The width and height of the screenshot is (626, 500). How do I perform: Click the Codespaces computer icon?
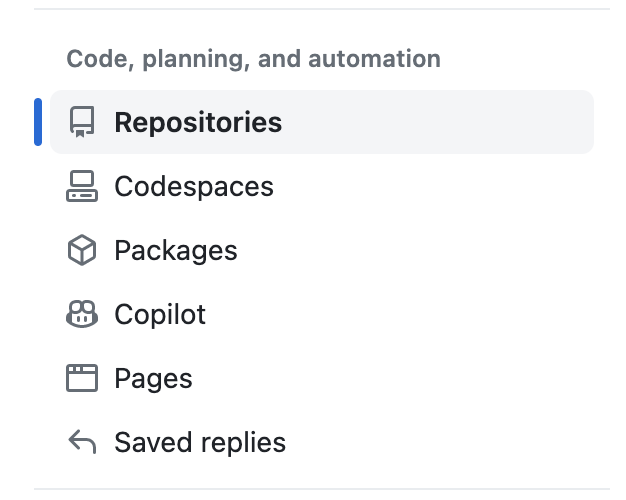click(x=82, y=186)
